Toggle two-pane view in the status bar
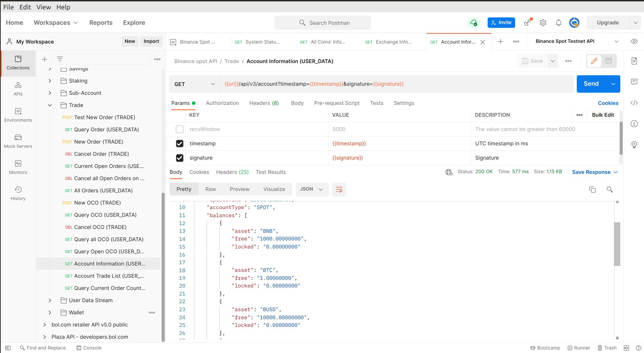Viewport: 644px width, 353px height. tap(626, 348)
